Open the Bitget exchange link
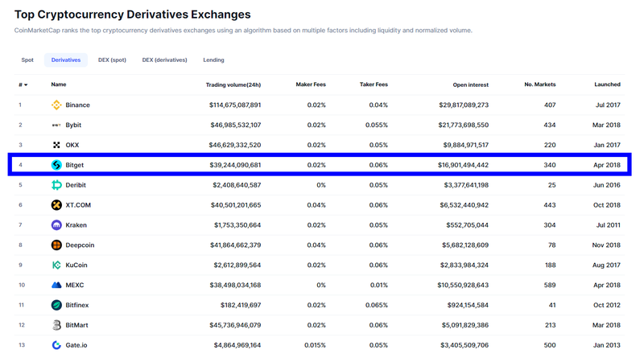Screen dimensions: 644x354 74,165
